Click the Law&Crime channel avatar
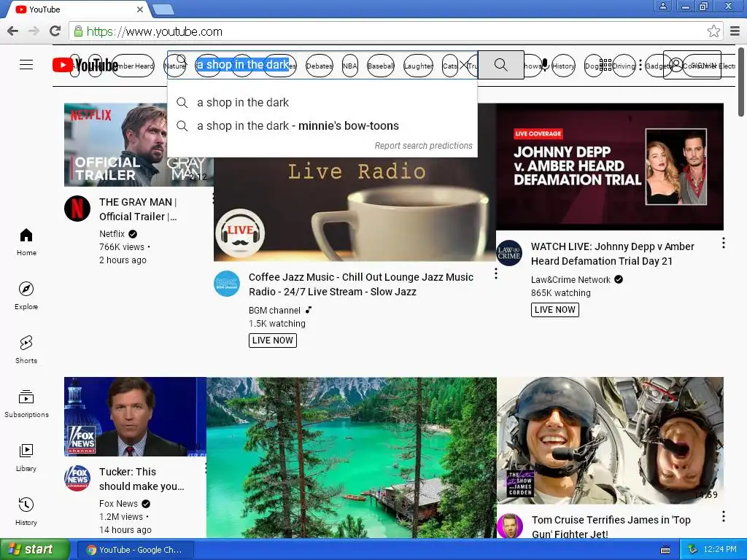This screenshot has width=747, height=560. click(x=509, y=253)
